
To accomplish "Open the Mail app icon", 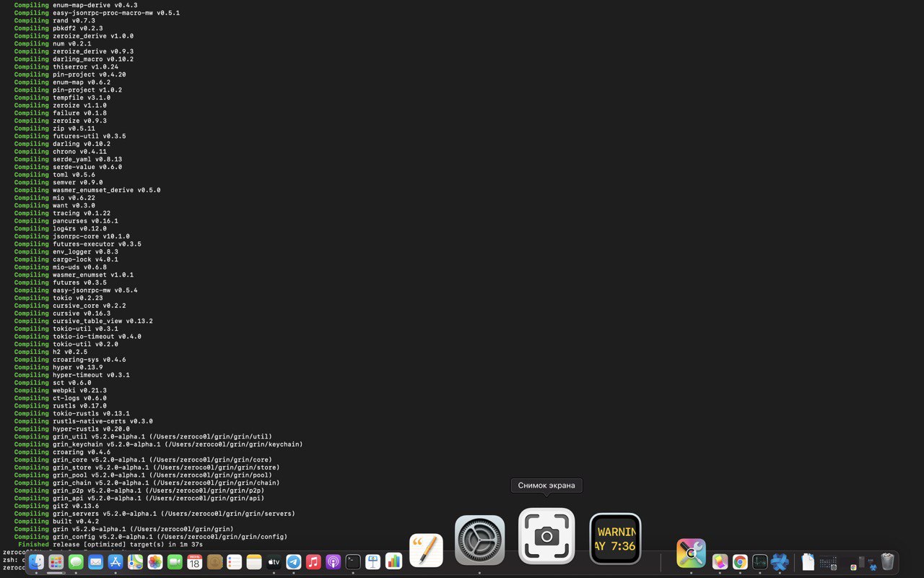I will (x=95, y=561).
